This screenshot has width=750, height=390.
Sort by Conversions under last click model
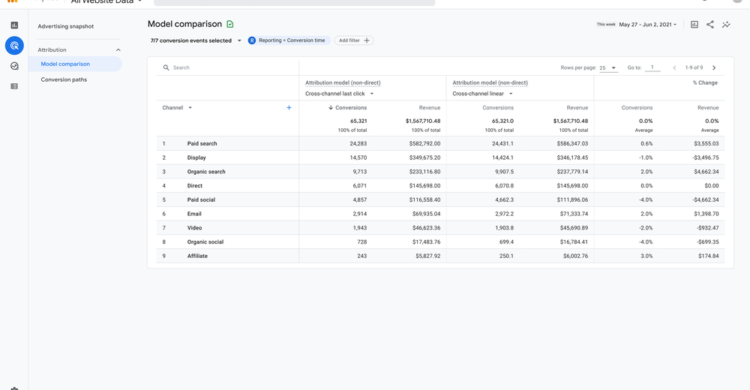click(x=348, y=108)
